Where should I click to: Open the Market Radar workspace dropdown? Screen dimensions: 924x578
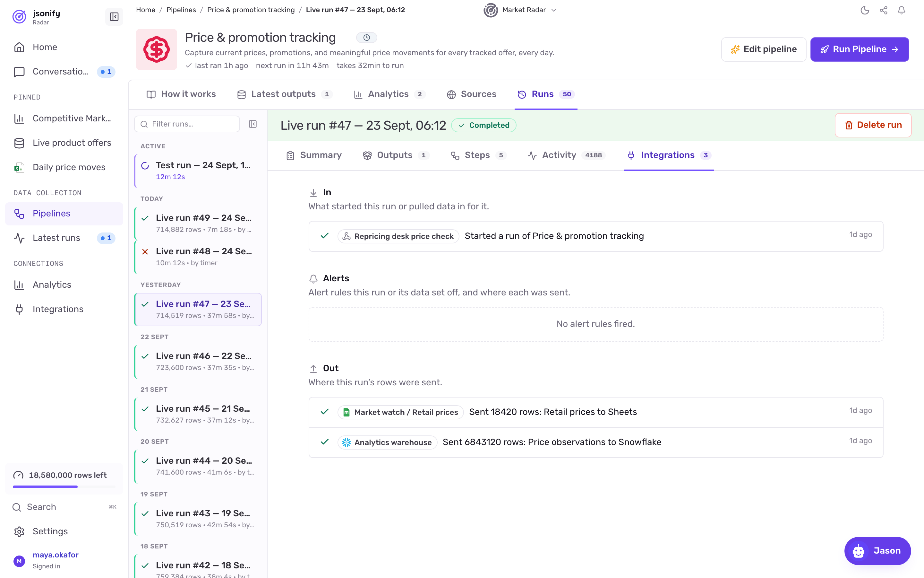(520, 10)
